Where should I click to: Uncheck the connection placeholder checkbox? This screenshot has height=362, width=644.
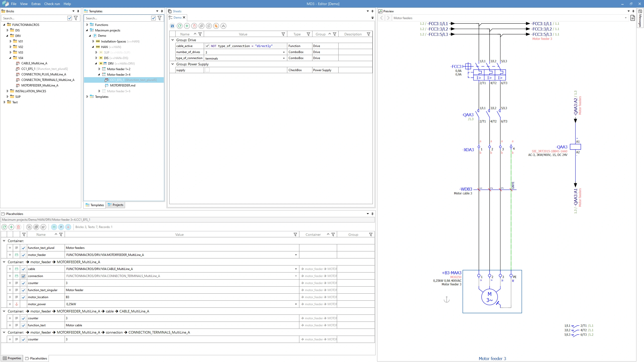[x=23, y=276]
